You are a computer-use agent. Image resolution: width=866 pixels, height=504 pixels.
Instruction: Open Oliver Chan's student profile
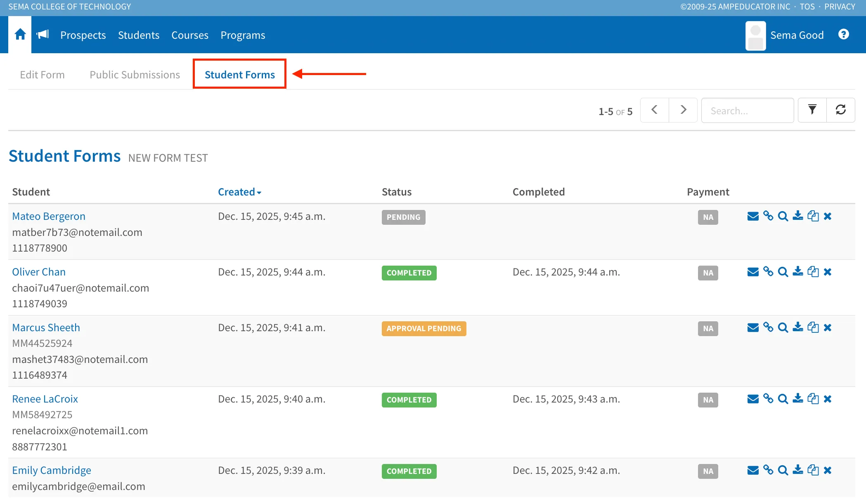pos(39,272)
